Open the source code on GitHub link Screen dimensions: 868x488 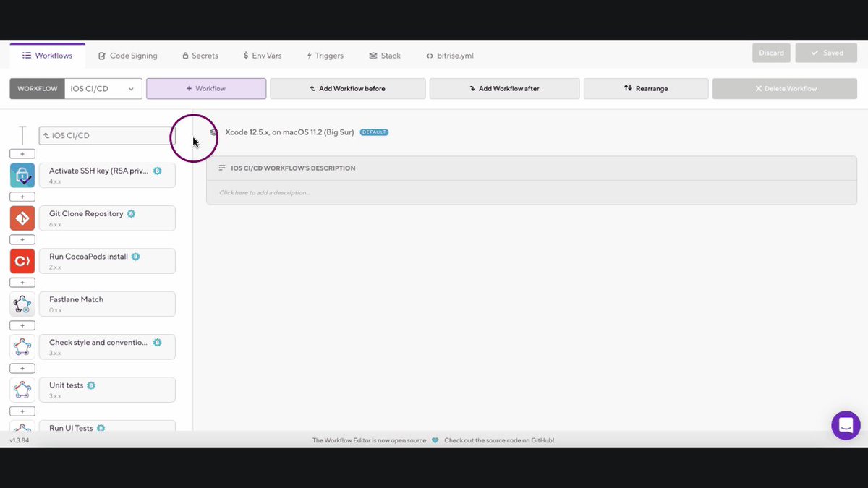[499, 440]
